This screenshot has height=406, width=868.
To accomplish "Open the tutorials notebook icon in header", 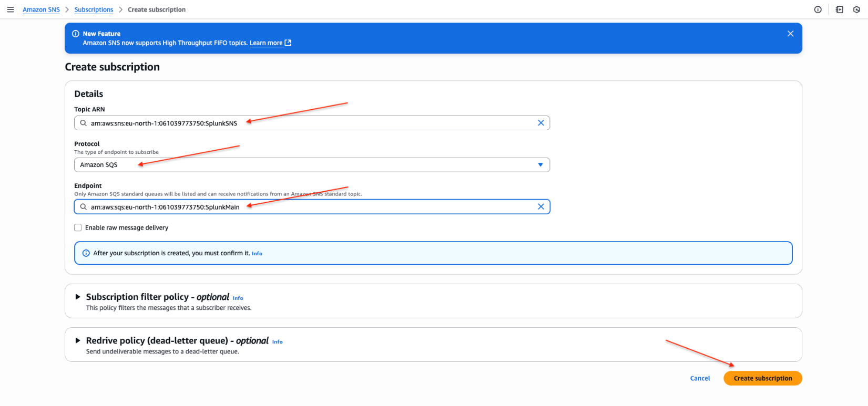I will point(839,9).
